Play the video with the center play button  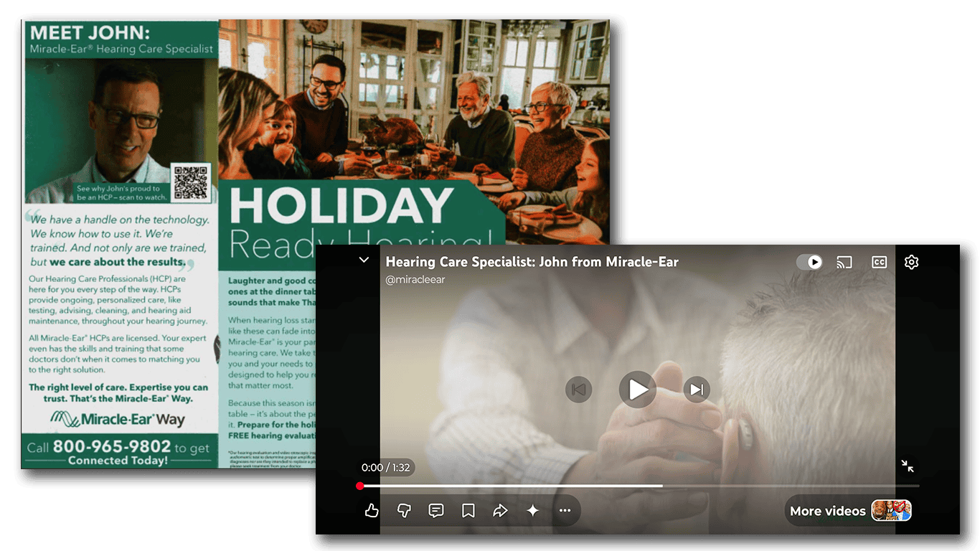click(638, 390)
